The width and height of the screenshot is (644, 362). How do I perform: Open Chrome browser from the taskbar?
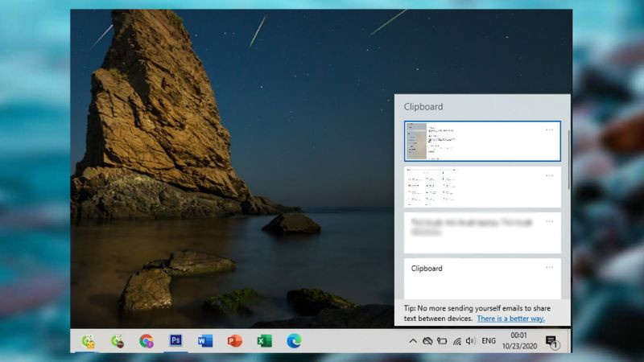[x=147, y=340]
